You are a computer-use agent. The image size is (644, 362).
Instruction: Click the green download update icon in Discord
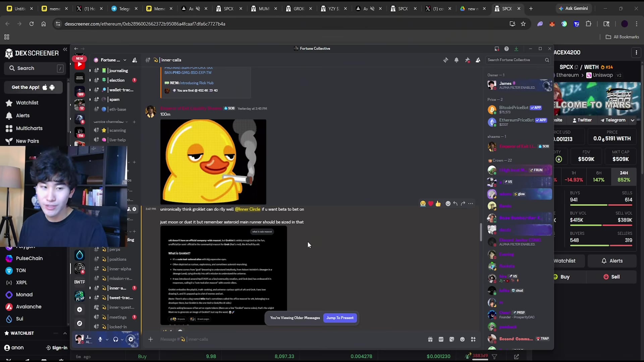tap(516, 49)
